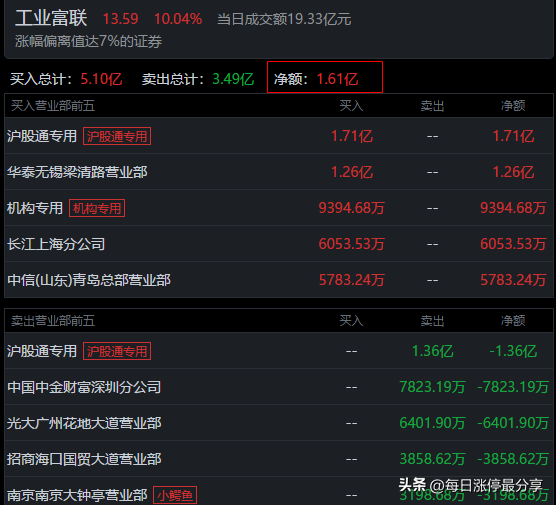Click 买入 column header in buy table
Viewport: 556px width, 505px height.
(351, 106)
